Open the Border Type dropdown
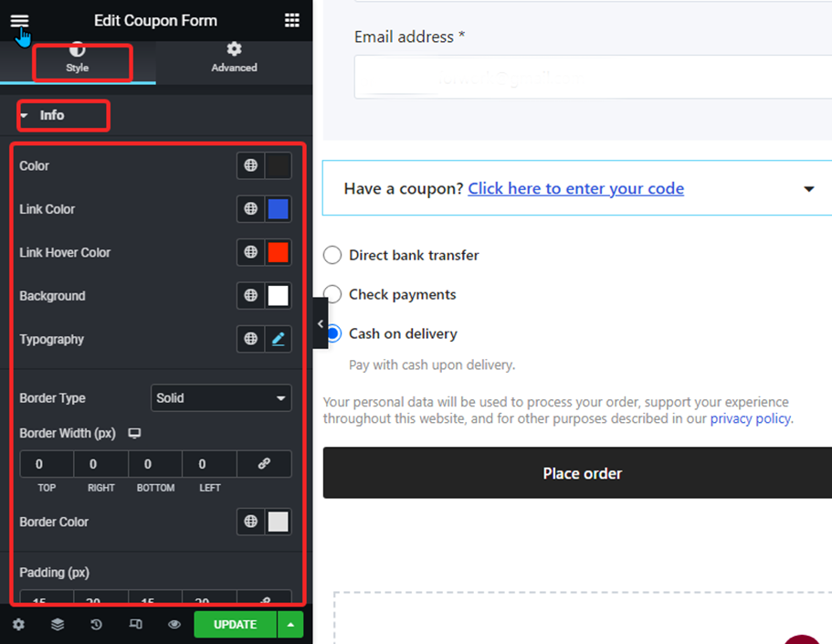The width and height of the screenshot is (832, 644). pyautogui.click(x=221, y=398)
